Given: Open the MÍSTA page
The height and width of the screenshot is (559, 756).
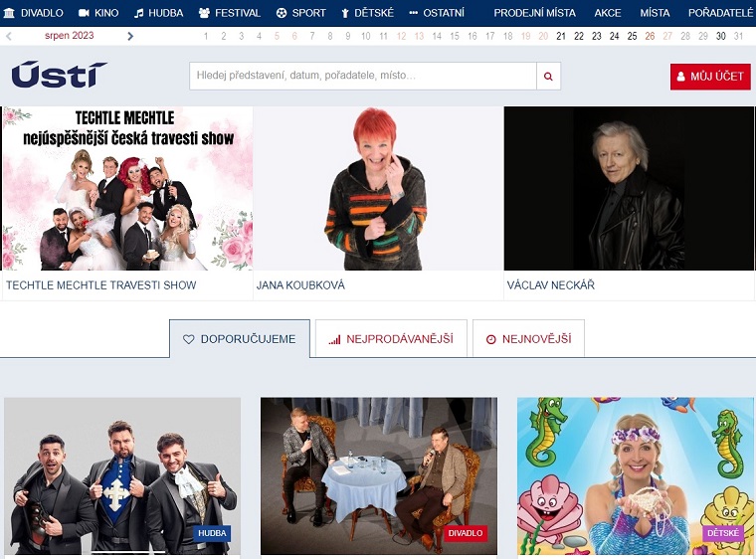Looking at the screenshot, I should tap(655, 13).
